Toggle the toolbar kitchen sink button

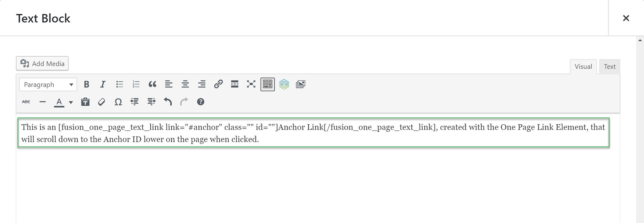[268, 84]
